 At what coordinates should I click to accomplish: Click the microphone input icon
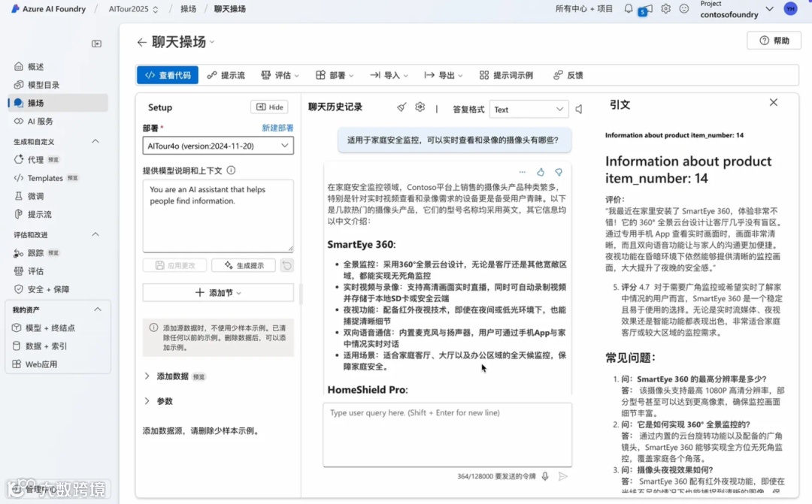click(545, 476)
